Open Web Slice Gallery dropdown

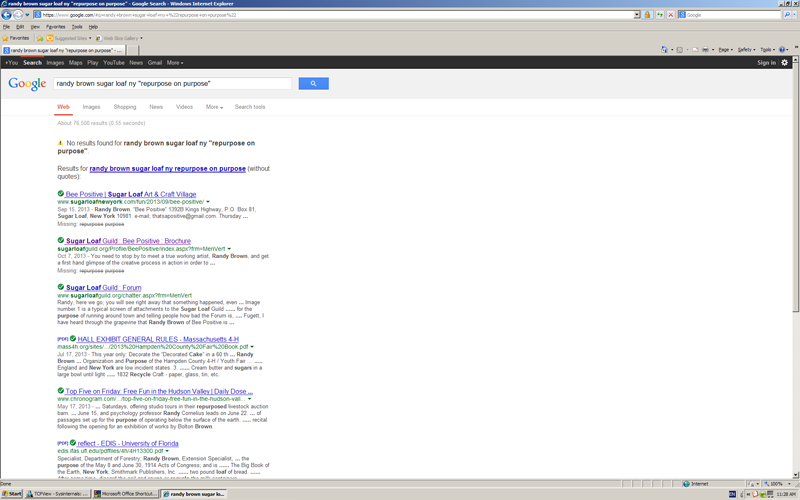pyautogui.click(x=119, y=38)
